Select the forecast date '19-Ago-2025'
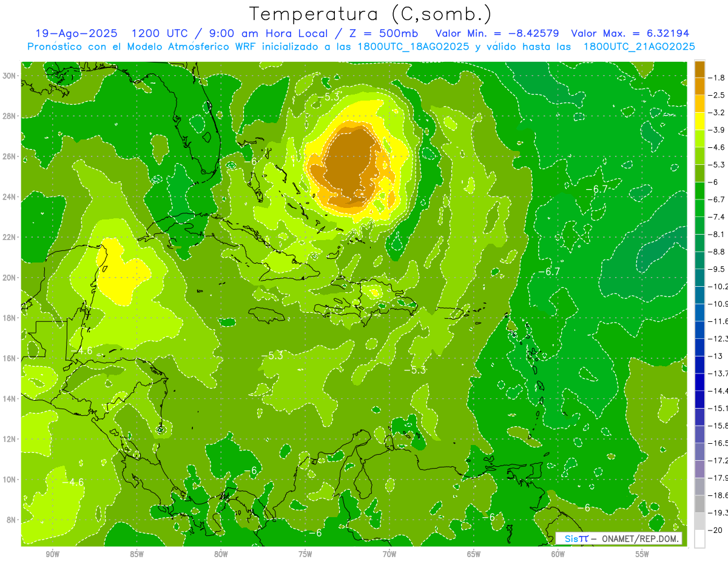This screenshot has height=562, width=728. click(76, 33)
